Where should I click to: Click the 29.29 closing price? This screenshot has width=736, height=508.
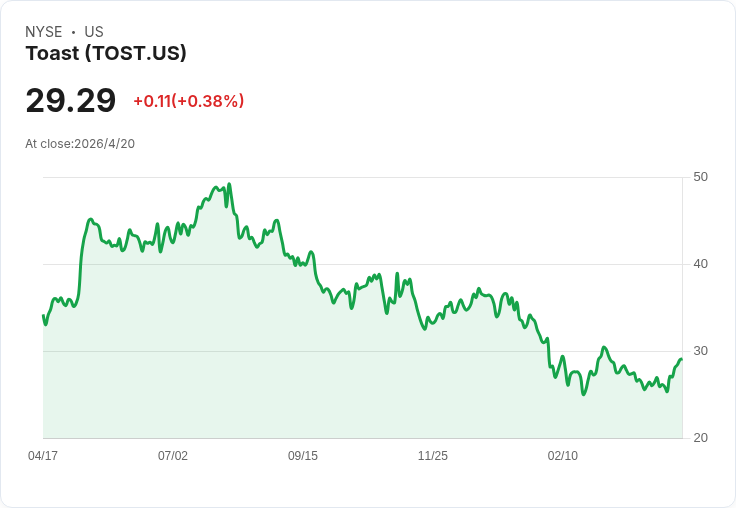pos(70,100)
